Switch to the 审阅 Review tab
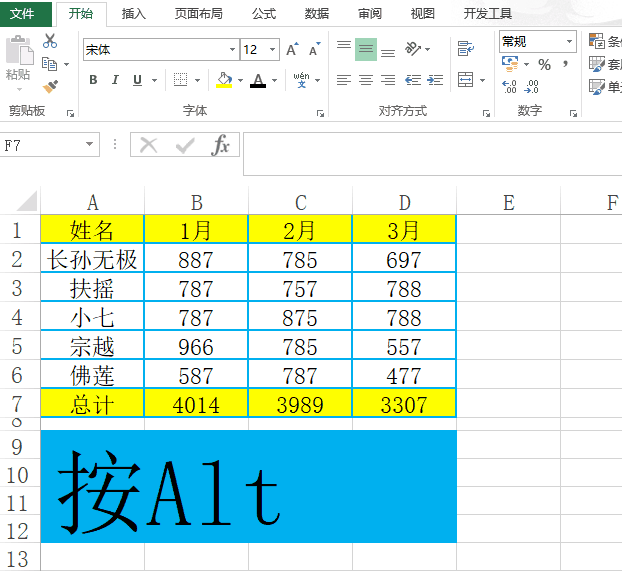Viewport: 622px width, 571px height. click(370, 14)
